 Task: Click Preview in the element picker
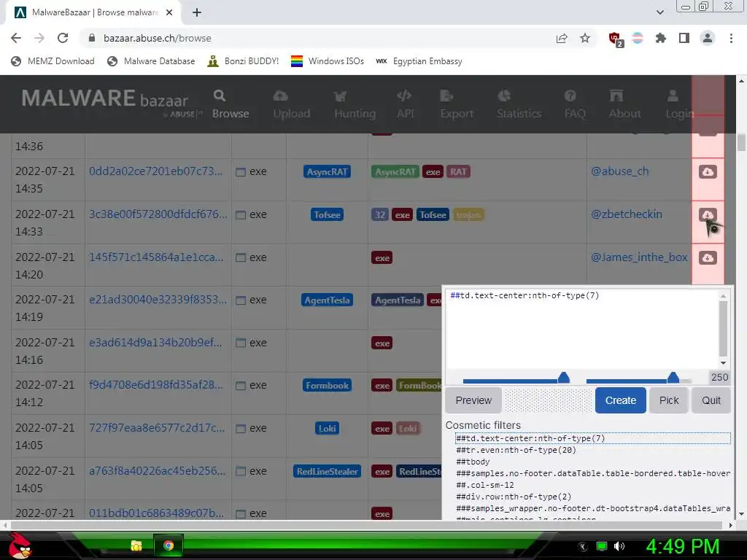tap(473, 400)
